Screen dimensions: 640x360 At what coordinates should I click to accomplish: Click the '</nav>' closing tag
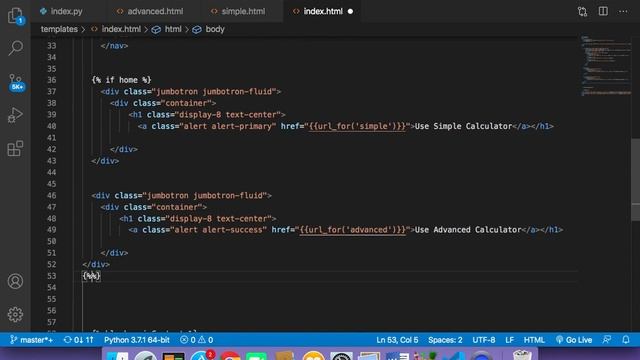pyautogui.click(x=114, y=46)
